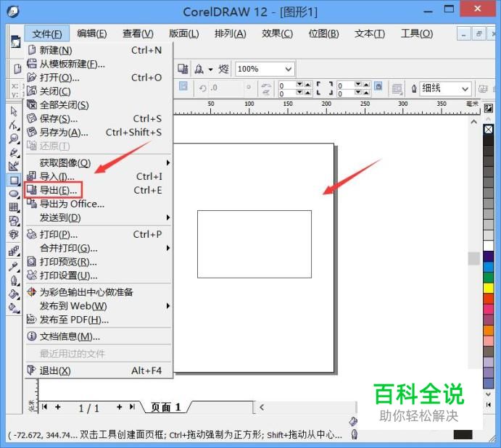Select the Pick arrow tool
This screenshot has width=501, height=448.
click(14, 111)
